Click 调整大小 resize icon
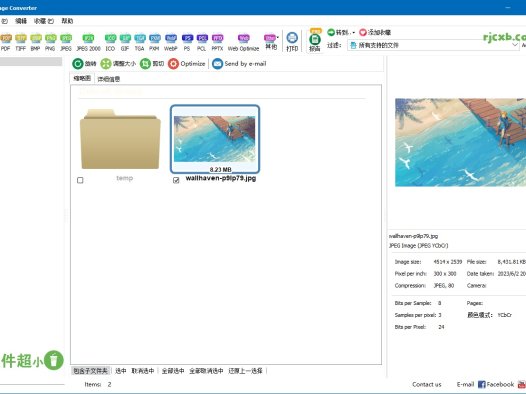 point(118,64)
